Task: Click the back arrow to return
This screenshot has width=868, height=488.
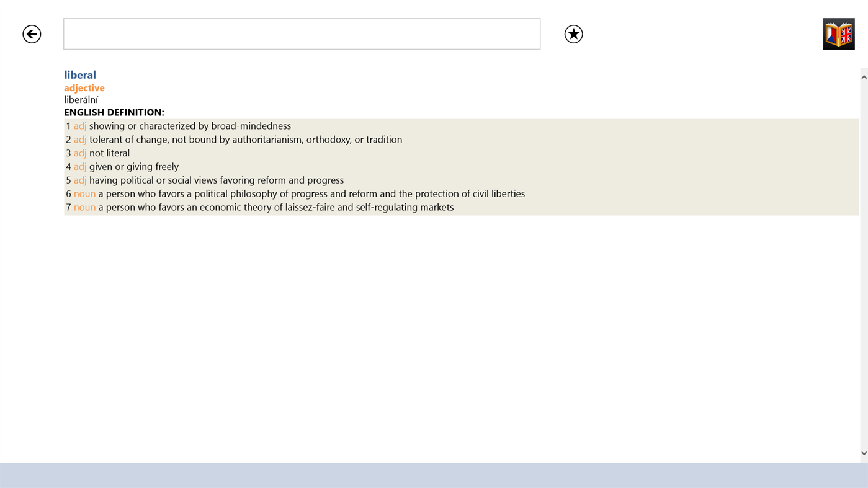Action: [x=31, y=34]
